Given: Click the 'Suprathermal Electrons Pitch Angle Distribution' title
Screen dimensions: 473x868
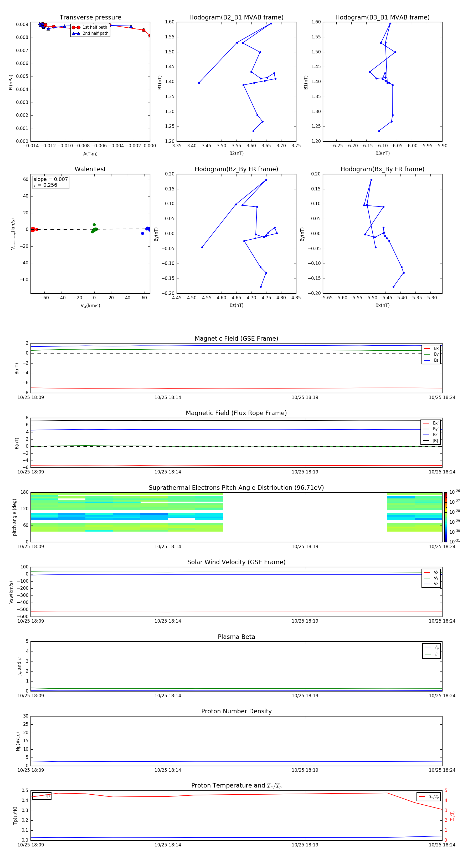Looking at the screenshot, I should point(236,488).
